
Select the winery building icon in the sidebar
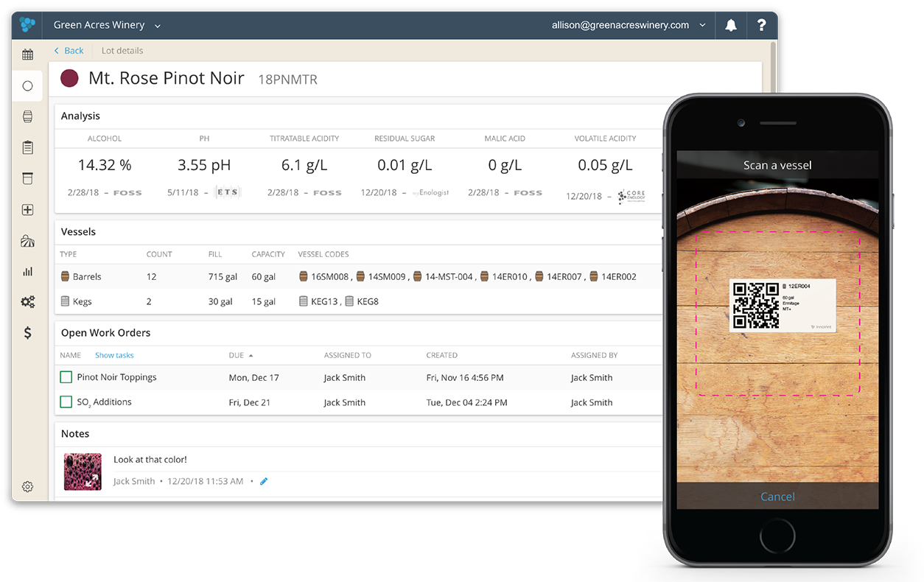coord(27,240)
